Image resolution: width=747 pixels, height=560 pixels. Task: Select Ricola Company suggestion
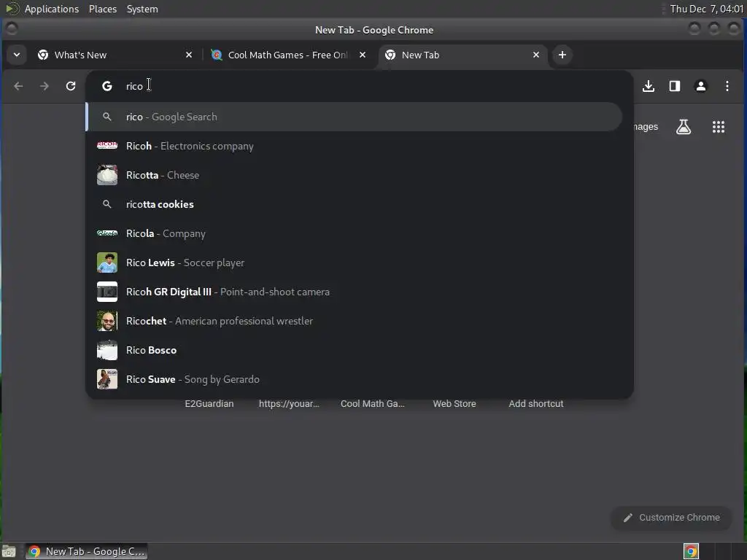point(354,233)
